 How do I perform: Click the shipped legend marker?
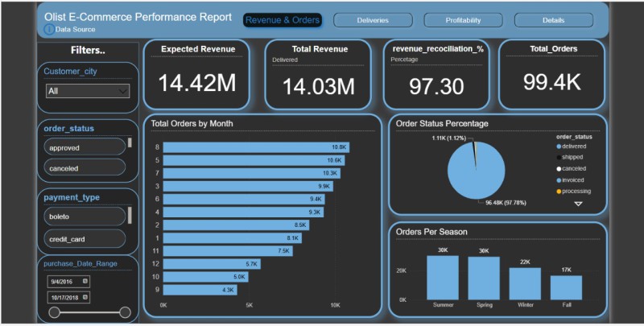tap(559, 157)
